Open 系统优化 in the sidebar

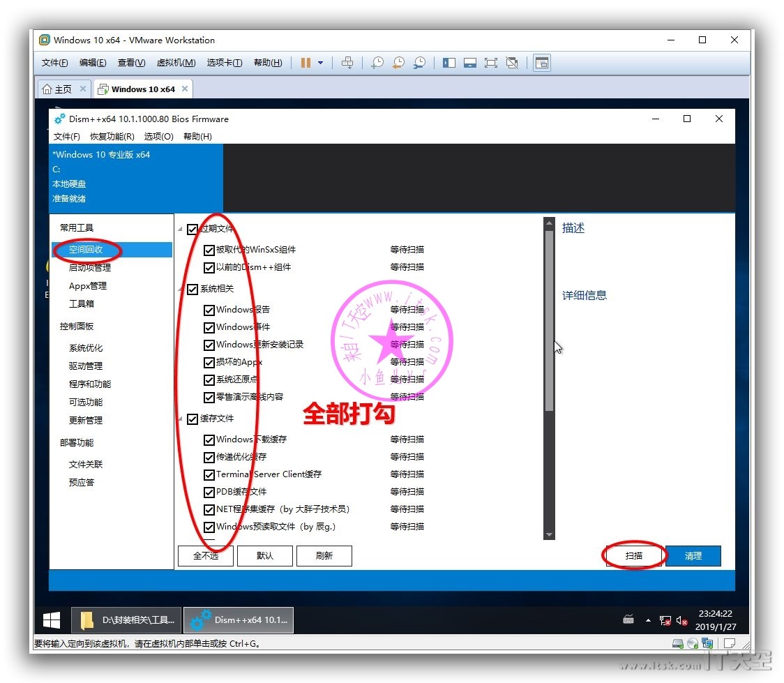coord(86,347)
